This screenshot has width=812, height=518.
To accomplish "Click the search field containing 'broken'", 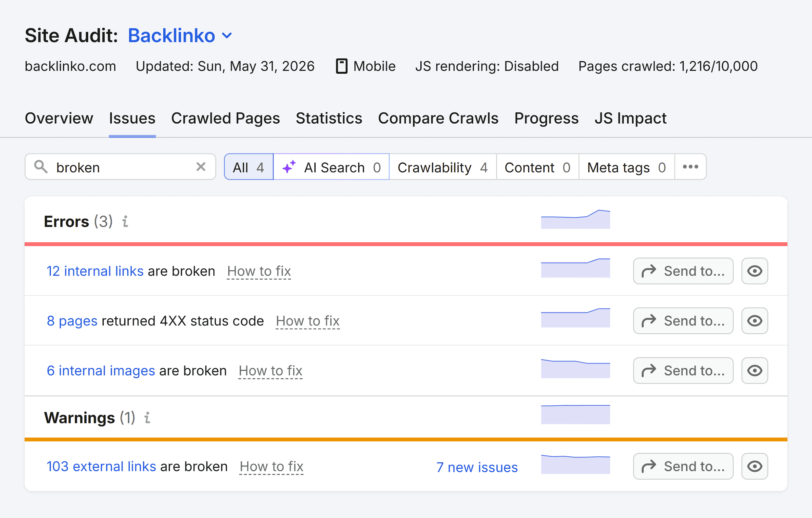I will pos(121,167).
